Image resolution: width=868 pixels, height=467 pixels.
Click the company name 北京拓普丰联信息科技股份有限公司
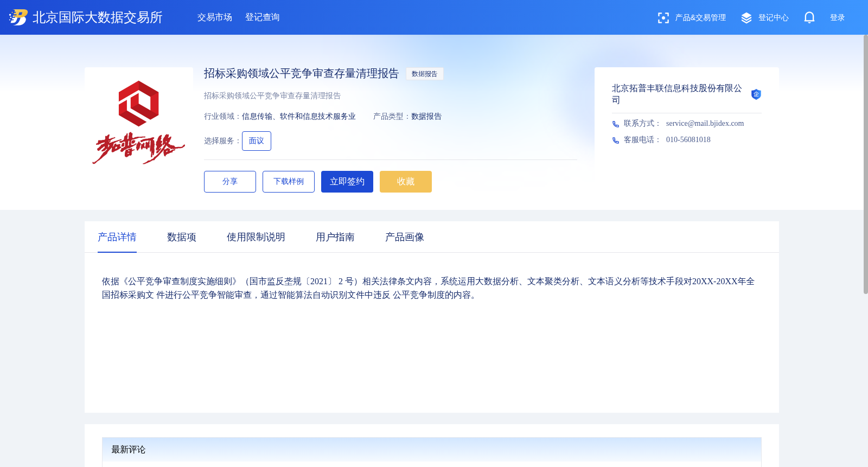tap(677, 94)
